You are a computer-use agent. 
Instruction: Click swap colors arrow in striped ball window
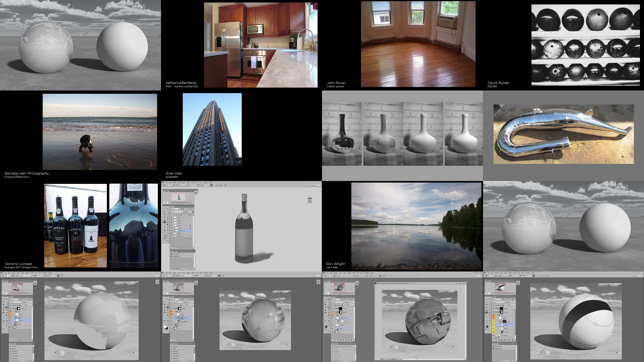click(489, 326)
